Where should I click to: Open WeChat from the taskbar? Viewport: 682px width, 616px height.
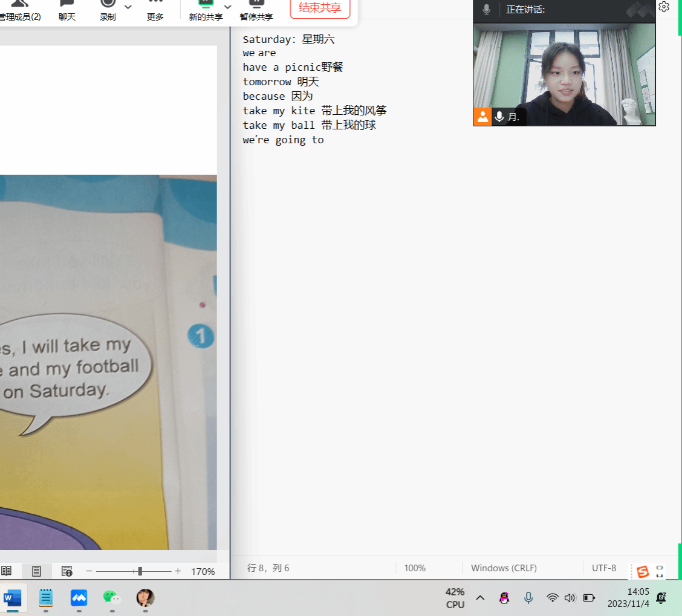tap(112, 598)
